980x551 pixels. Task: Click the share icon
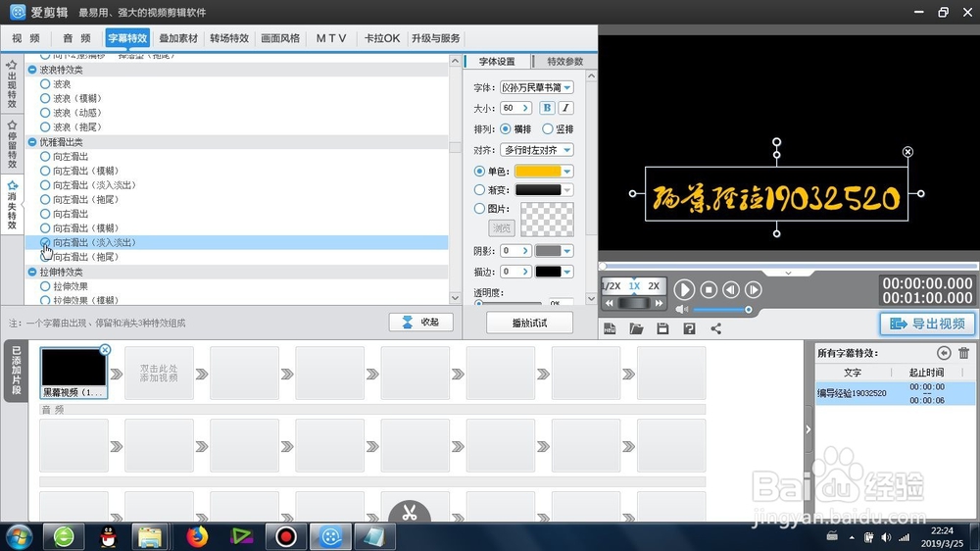tap(715, 328)
